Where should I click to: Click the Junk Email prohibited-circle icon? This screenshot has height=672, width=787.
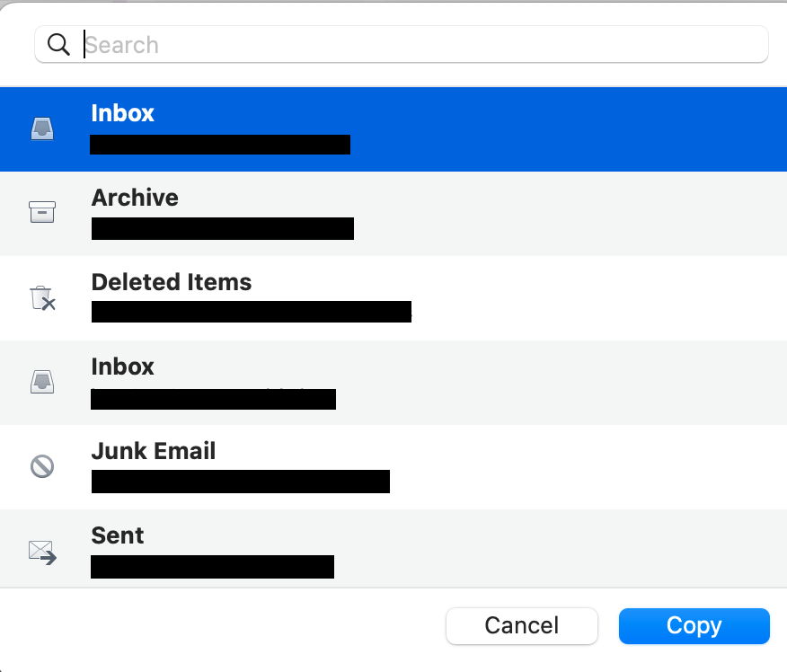(42, 466)
